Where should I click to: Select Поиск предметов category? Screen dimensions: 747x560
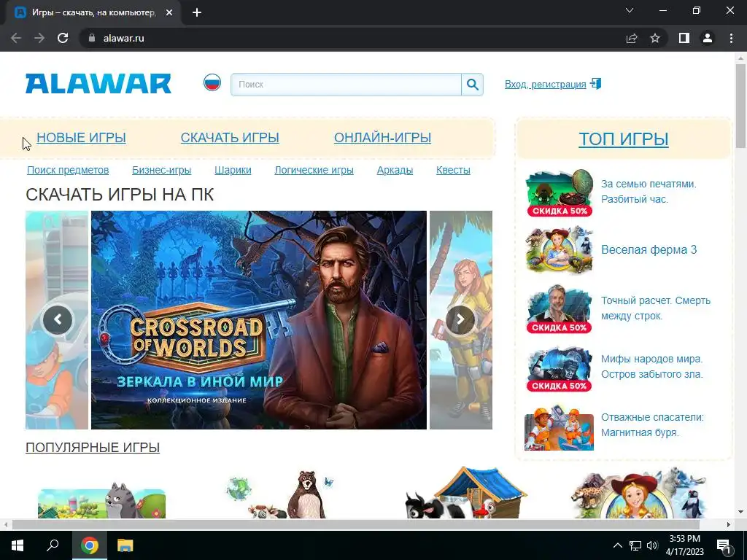tap(68, 170)
